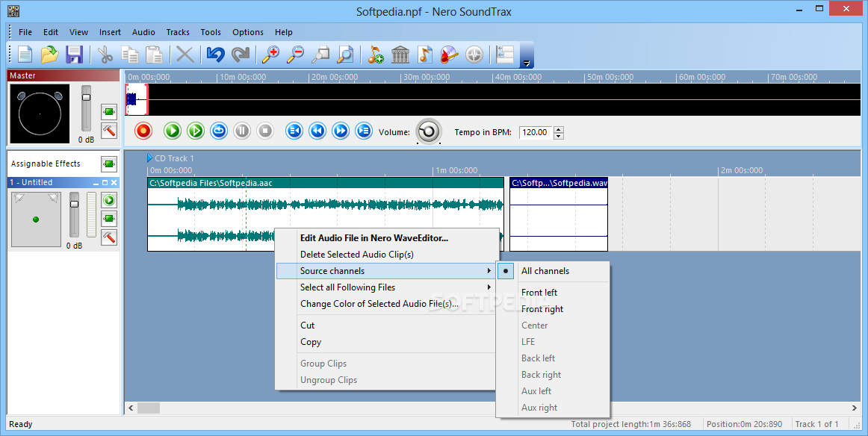Expand the Source channels submenu

pyautogui.click(x=385, y=271)
